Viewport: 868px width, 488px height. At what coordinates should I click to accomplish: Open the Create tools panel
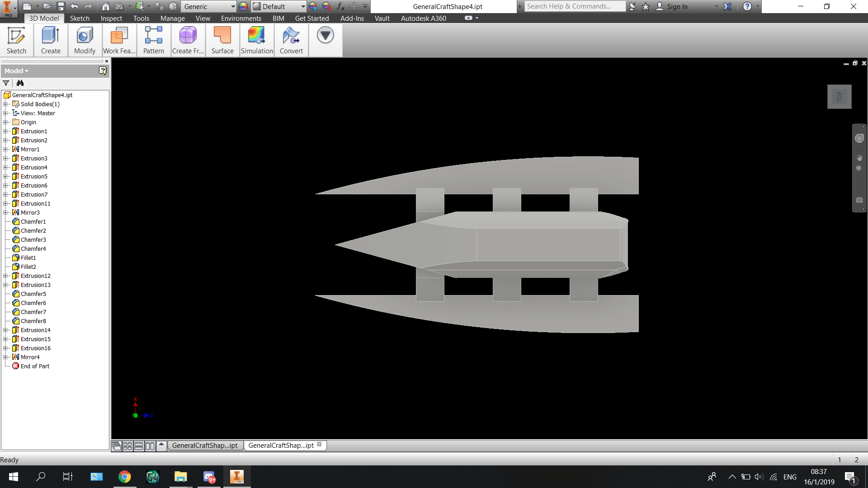coord(51,40)
